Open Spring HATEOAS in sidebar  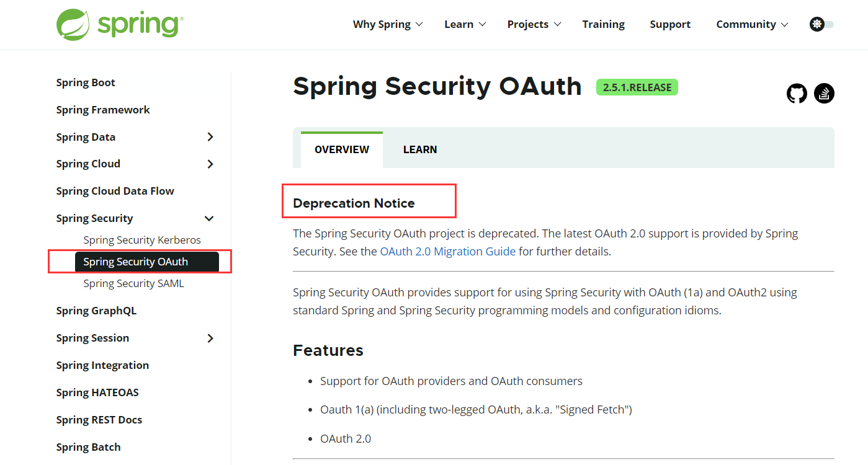(97, 392)
